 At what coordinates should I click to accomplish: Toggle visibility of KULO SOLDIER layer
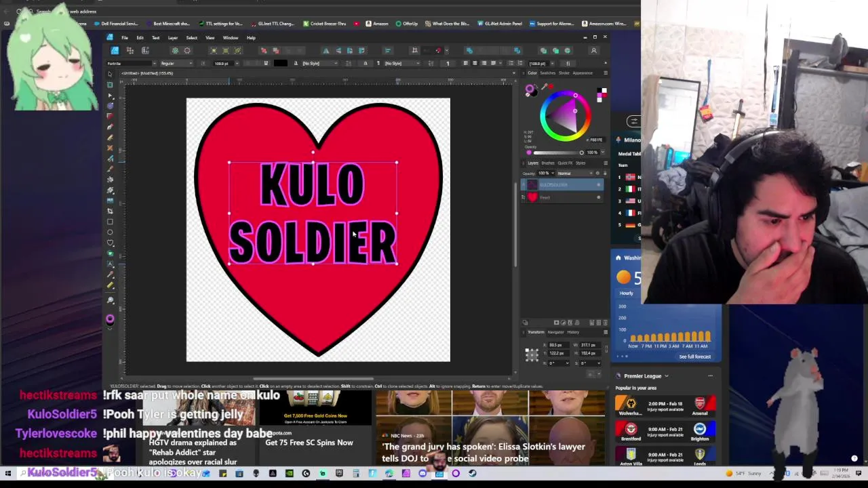tap(598, 185)
